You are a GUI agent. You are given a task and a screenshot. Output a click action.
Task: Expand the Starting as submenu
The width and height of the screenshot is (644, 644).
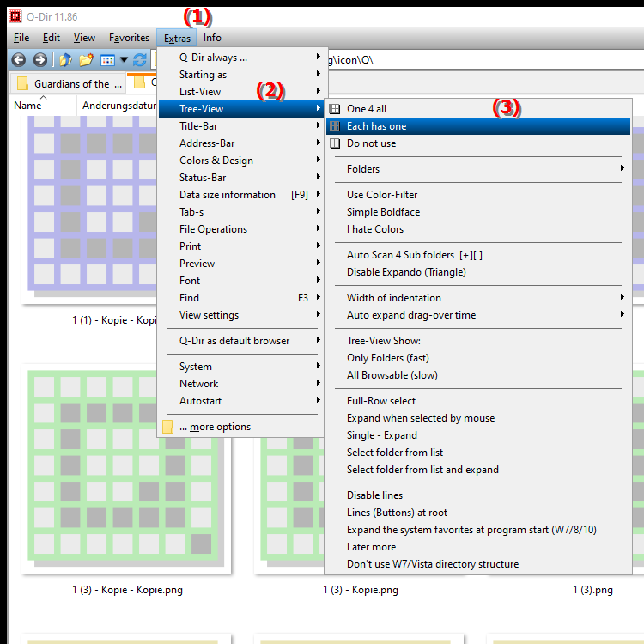click(241, 75)
